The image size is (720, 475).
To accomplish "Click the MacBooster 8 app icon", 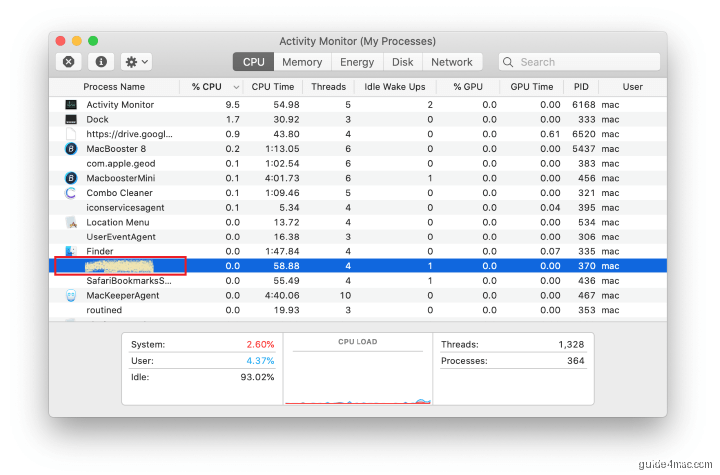I will point(71,149).
